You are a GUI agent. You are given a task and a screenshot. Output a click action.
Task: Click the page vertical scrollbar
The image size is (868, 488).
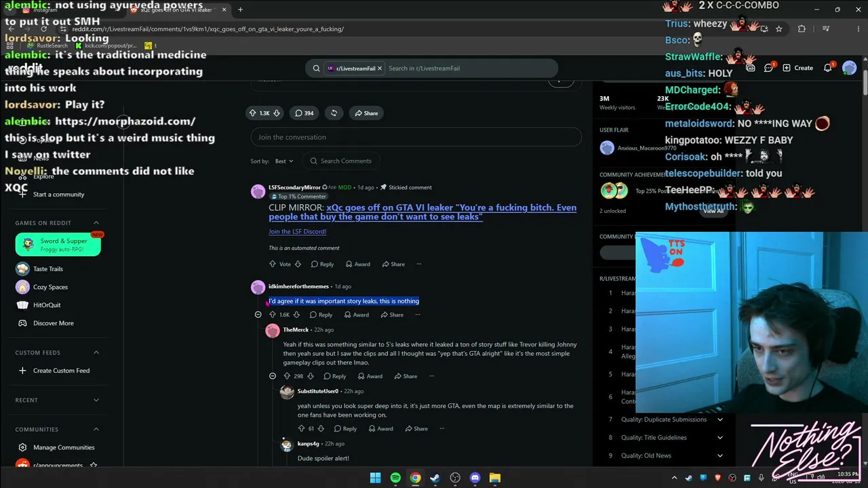pyautogui.click(x=865, y=81)
